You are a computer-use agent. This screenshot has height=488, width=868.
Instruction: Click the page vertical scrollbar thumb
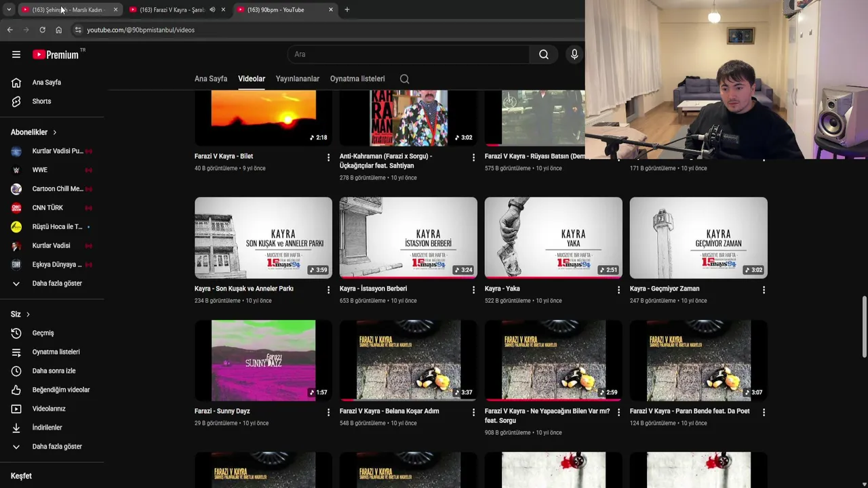point(864,327)
